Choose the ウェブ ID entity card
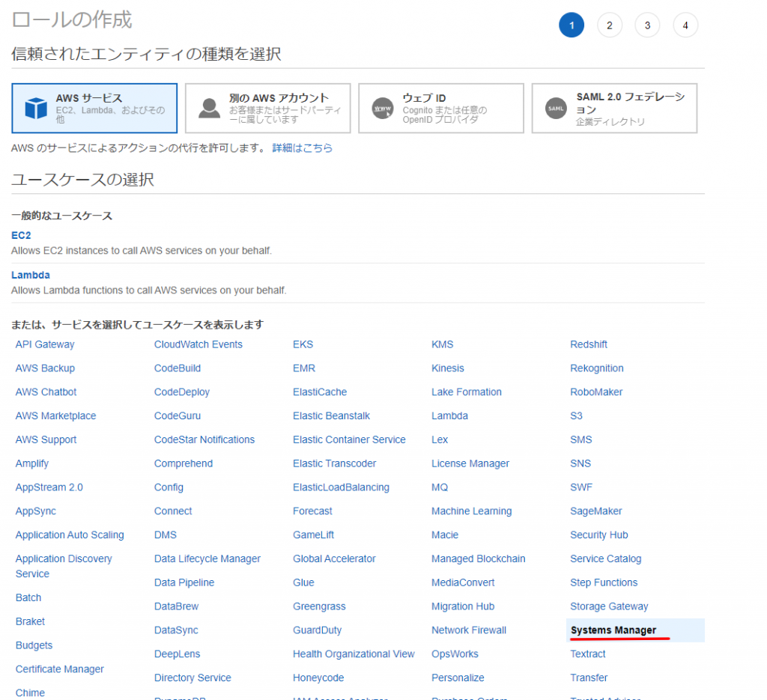This screenshot has height=700, width=767. click(x=440, y=108)
